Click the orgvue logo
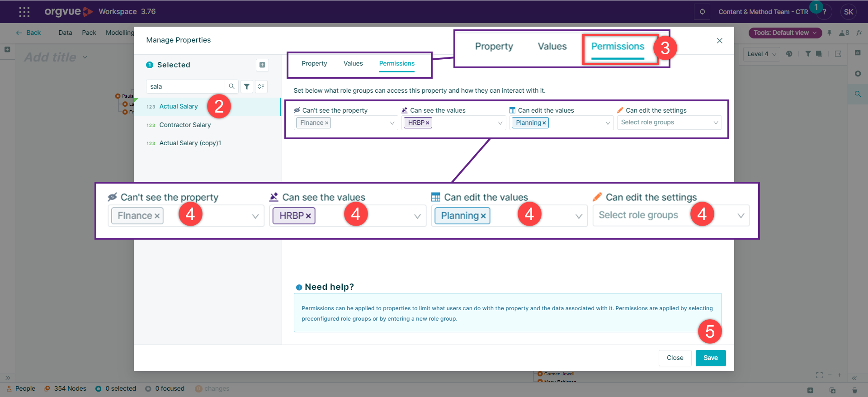 tap(69, 12)
